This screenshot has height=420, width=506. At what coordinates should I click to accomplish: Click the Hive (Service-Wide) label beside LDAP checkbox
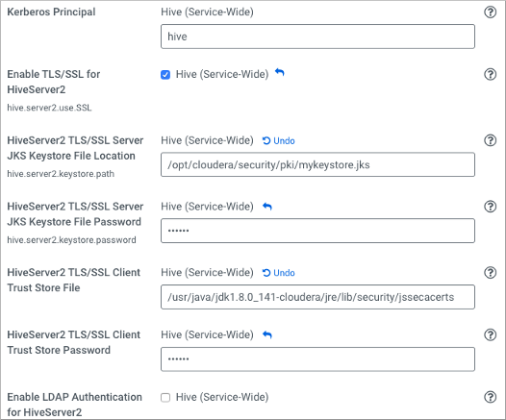coord(222,397)
